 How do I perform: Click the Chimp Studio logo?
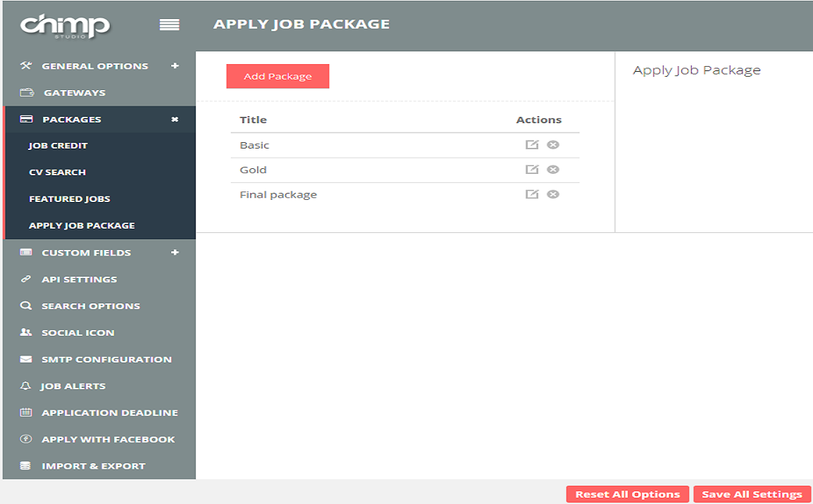(65, 26)
